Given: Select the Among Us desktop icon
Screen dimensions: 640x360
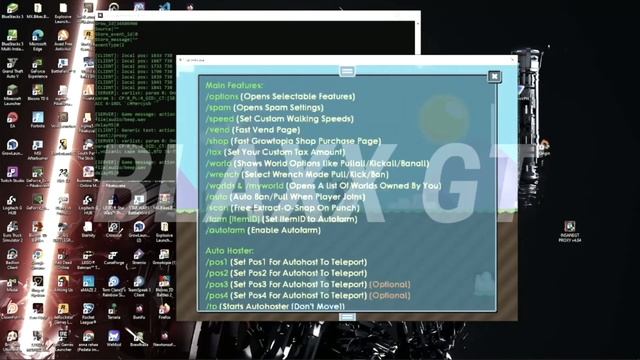Looking at the screenshot, I should 63,283.
